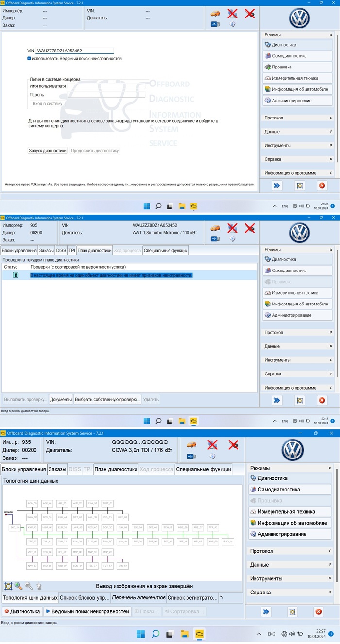The height and width of the screenshot is (644, 340).
Task: Select 'Измерительная техника' mode in diagnostic plan window
Action: 298,293
